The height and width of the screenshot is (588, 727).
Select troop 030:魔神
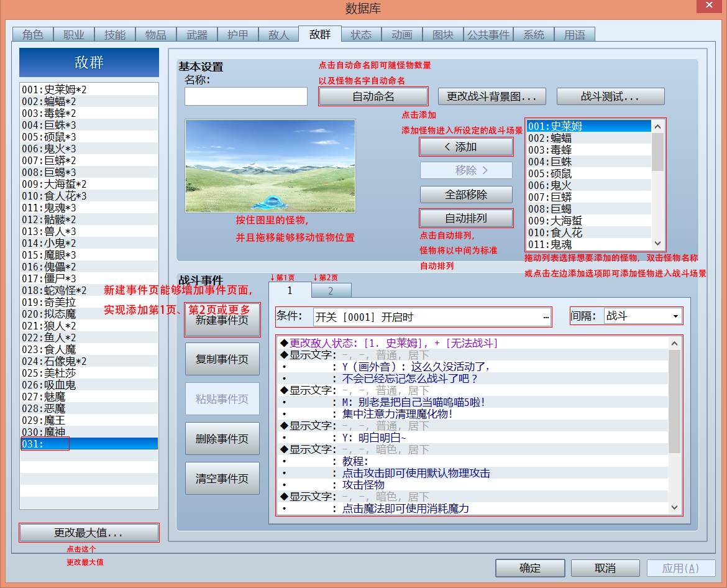(x=89, y=432)
